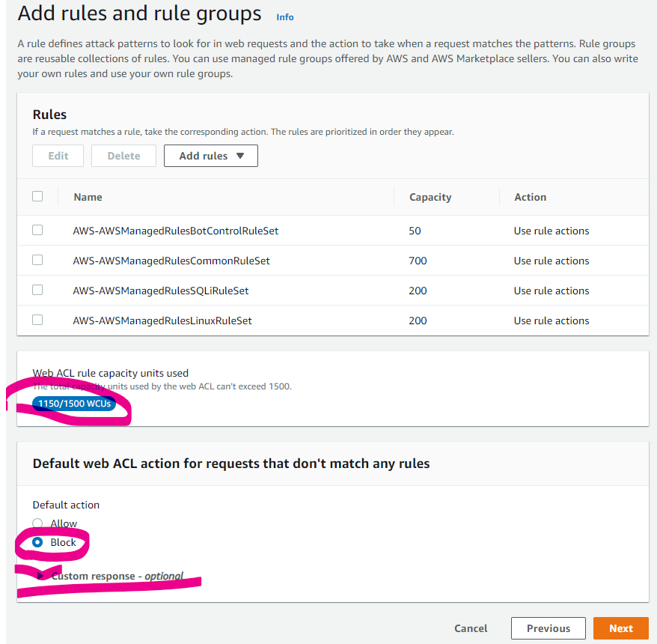The width and height of the screenshot is (657, 644).
Task: Click the Name column header
Action: click(x=88, y=197)
